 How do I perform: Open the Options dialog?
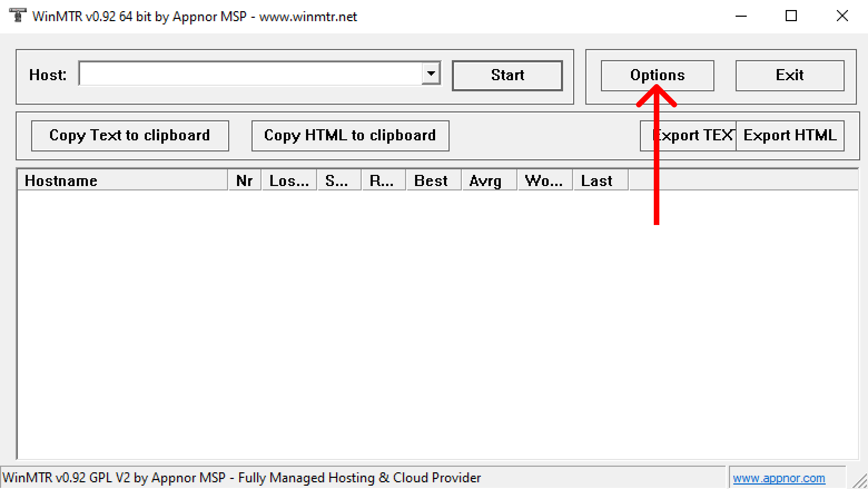(657, 75)
